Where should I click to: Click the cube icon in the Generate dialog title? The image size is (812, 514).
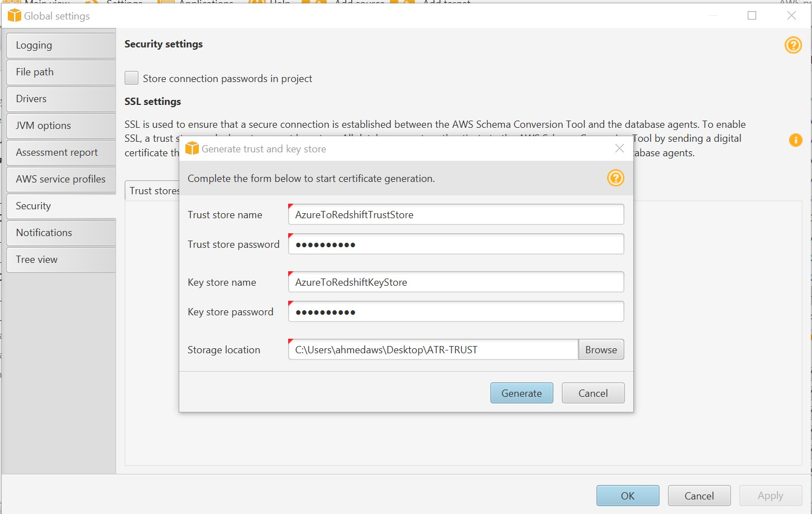(x=192, y=148)
